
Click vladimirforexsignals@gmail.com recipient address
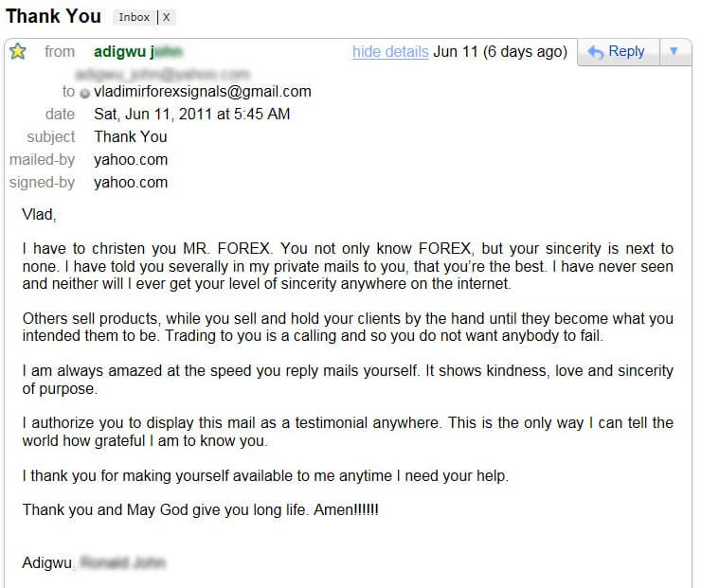(x=203, y=92)
